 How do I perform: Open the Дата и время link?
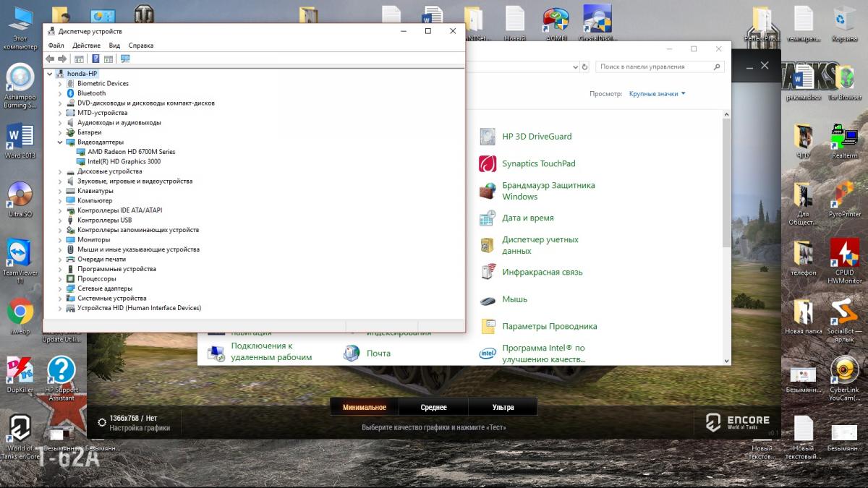(527, 218)
